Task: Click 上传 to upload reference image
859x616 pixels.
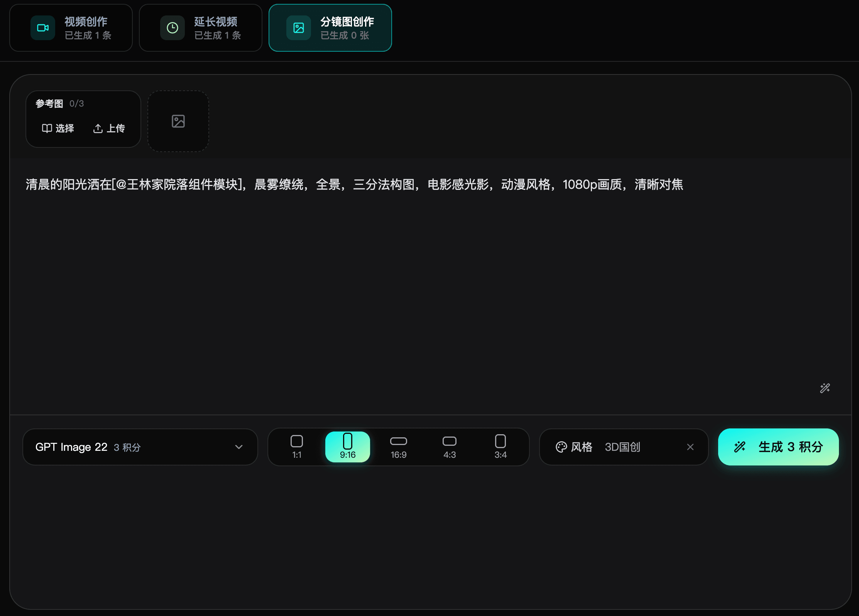Action: click(x=109, y=128)
